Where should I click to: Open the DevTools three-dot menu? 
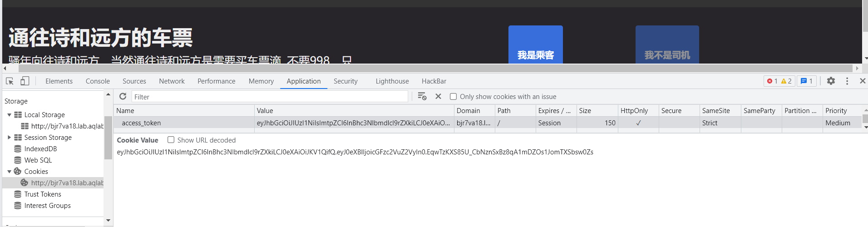[847, 81]
